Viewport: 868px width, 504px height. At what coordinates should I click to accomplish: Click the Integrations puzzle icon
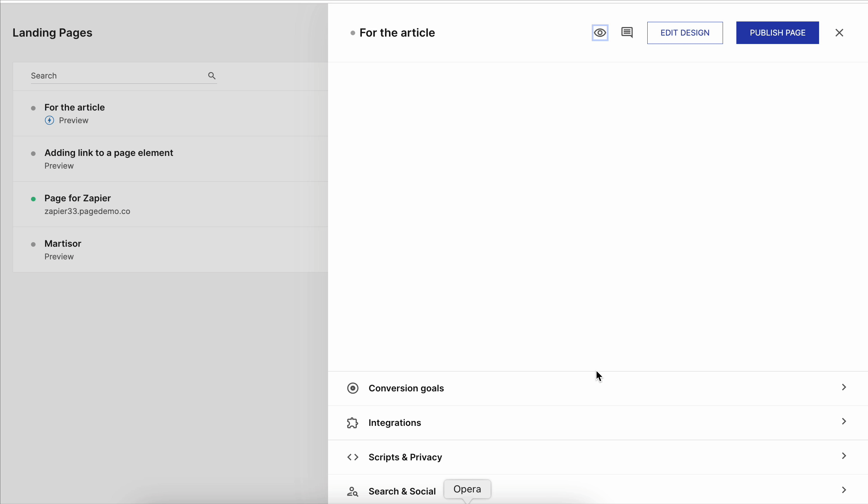click(352, 423)
